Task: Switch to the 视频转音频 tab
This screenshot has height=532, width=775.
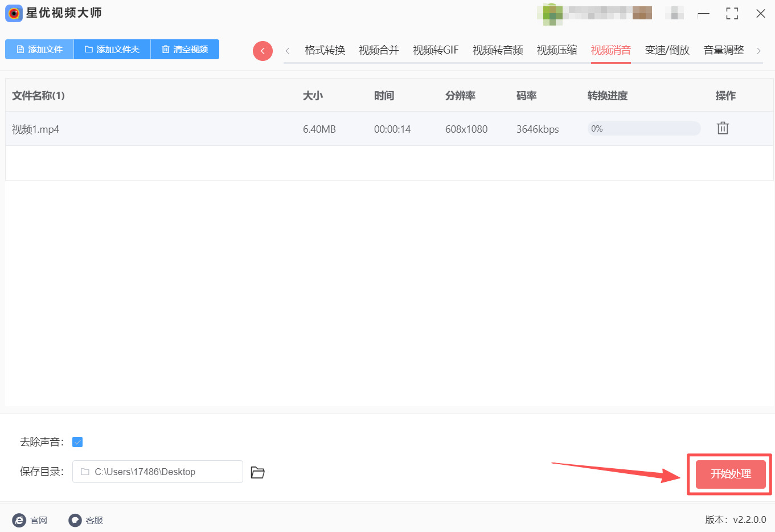Action: (x=498, y=50)
